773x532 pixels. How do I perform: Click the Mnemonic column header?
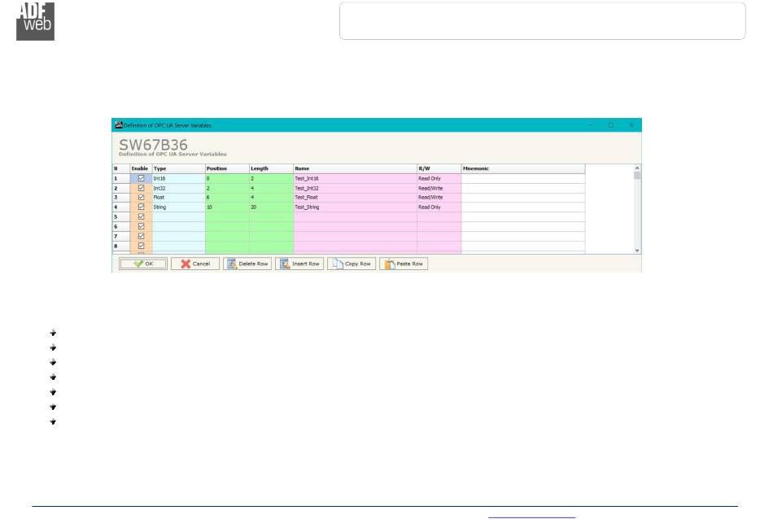[x=522, y=168]
